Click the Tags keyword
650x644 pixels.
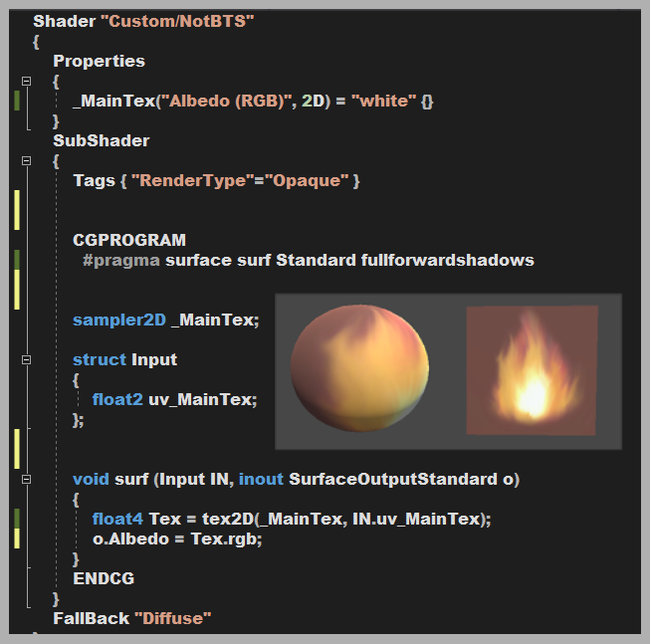95,181
